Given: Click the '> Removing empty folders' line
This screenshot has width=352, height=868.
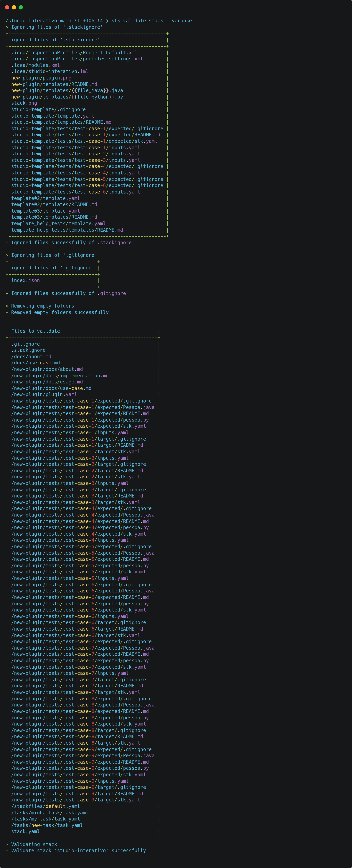Looking at the screenshot, I should (x=40, y=306).
